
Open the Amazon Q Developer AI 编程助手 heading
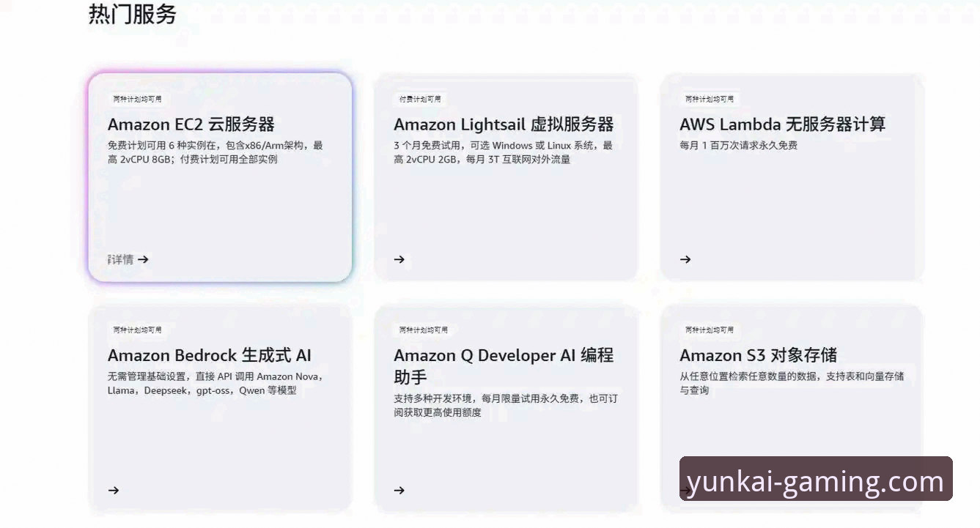pos(504,366)
